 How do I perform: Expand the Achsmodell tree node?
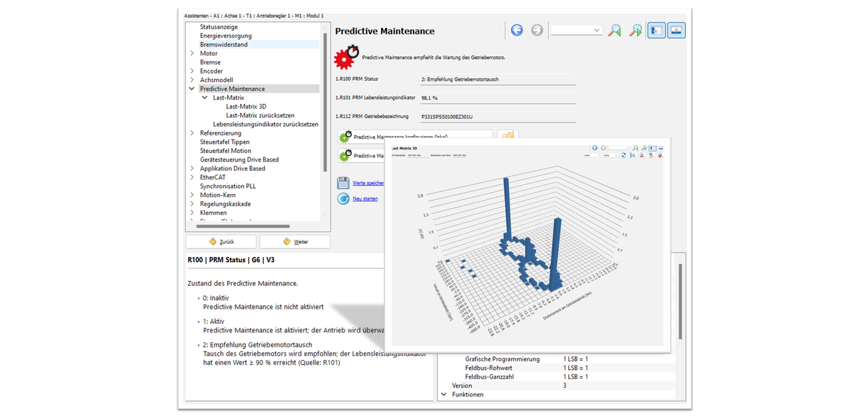(x=192, y=80)
